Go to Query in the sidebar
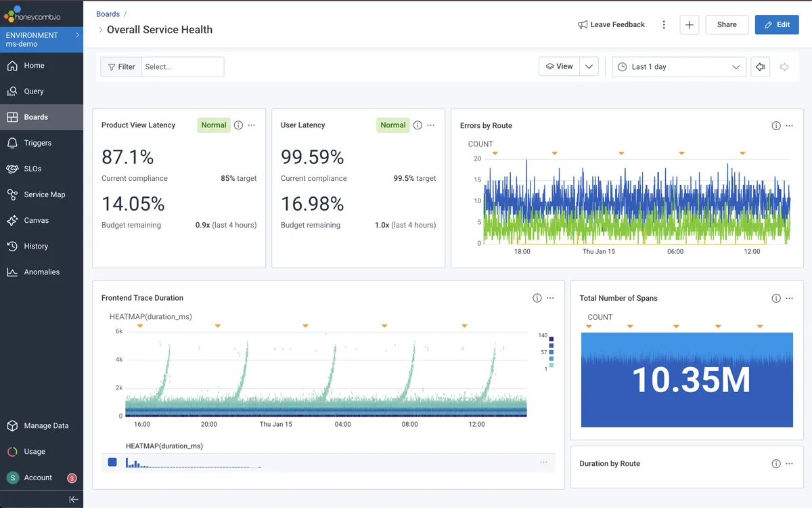This screenshot has height=508, width=812. coord(41,91)
